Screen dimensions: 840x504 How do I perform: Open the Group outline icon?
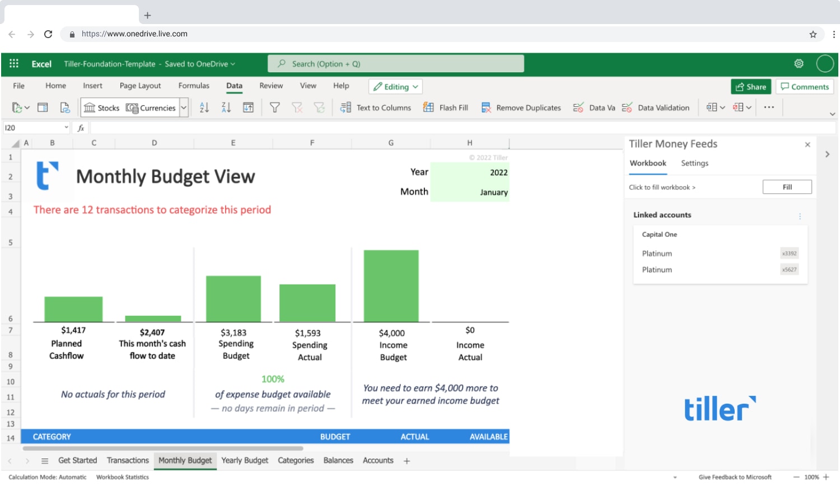click(712, 107)
